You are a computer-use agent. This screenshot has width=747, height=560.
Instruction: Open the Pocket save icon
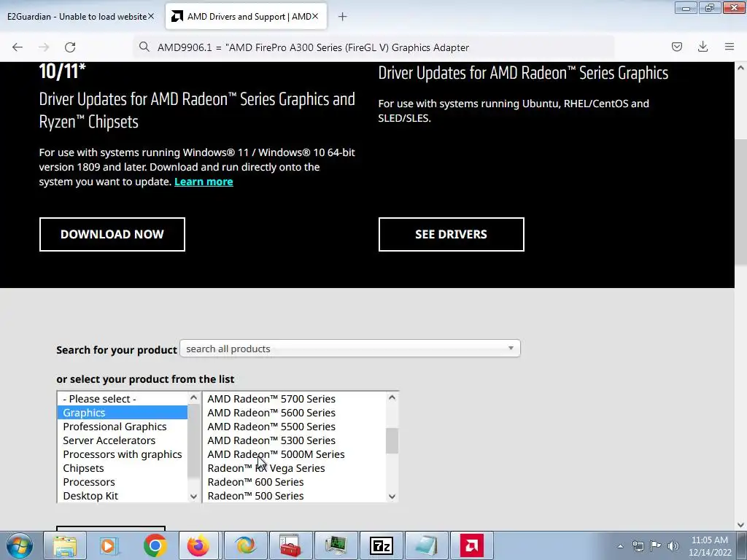[677, 47]
